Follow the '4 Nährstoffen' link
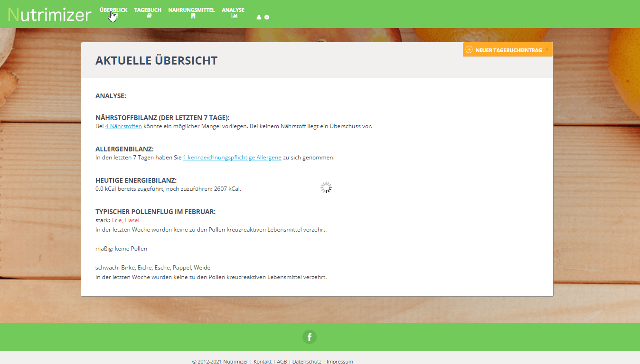The height and width of the screenshot is (364, 640). pos(123,126)
